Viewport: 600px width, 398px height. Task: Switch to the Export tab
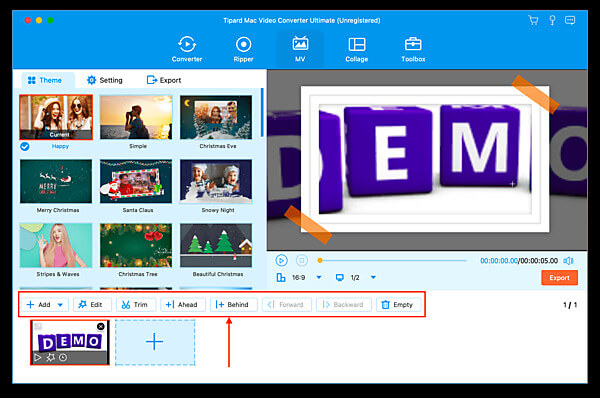pyautogui.click(x=164, y=80)
